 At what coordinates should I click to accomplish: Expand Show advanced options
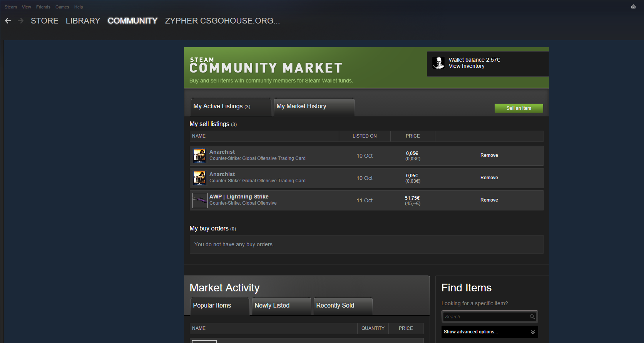tap(490, 332)
